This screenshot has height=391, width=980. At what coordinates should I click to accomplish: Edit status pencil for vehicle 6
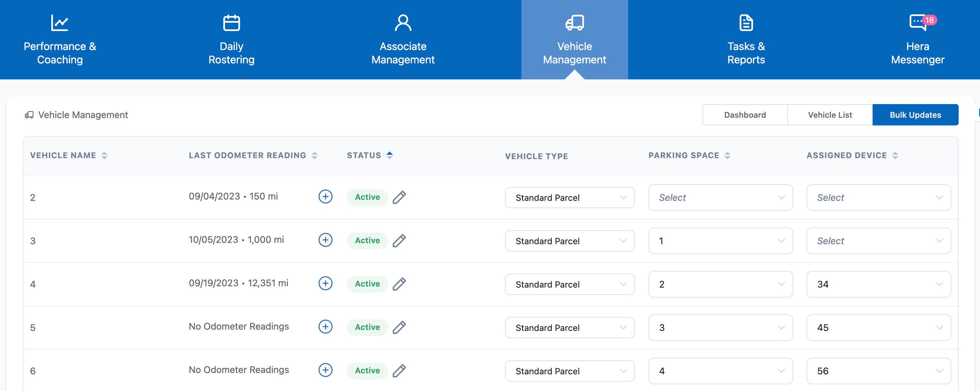[x=399, y=370]
